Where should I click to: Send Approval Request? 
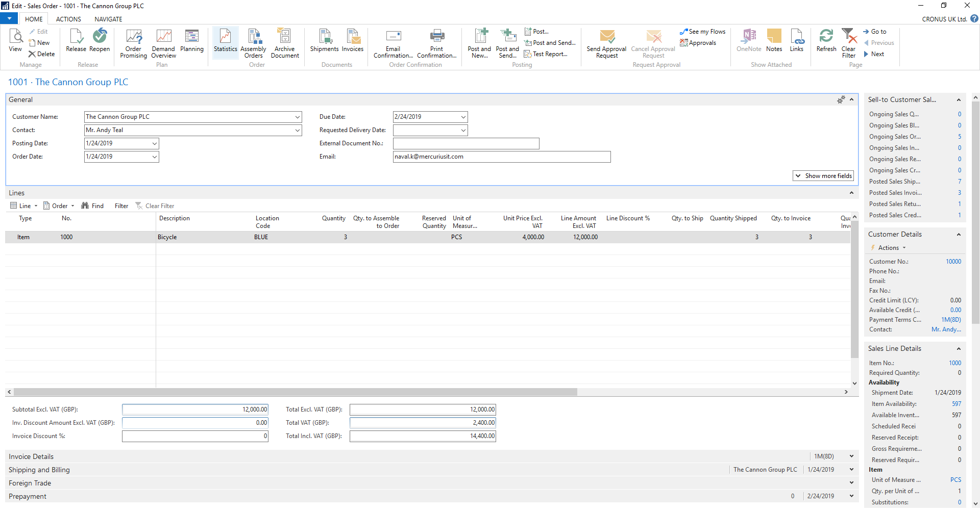point(606,43)
